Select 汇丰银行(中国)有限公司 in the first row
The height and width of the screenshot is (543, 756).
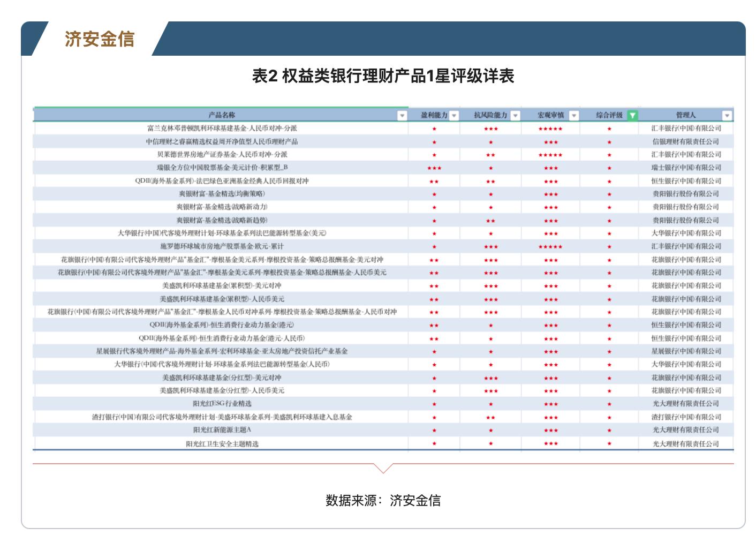click(685, 129)
